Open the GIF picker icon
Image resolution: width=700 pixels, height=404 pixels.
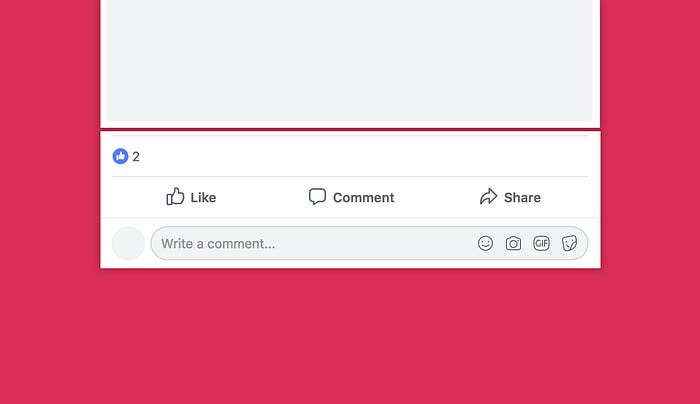pos(541,243)
